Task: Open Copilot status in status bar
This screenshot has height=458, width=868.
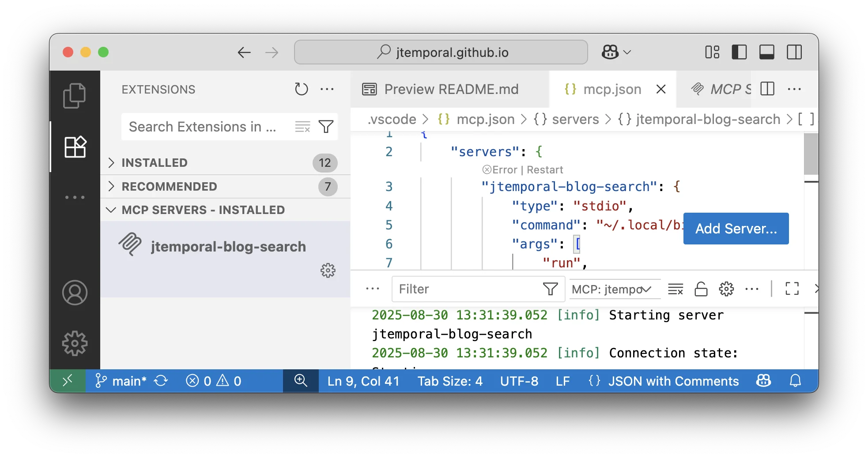Action: (763, 381)
